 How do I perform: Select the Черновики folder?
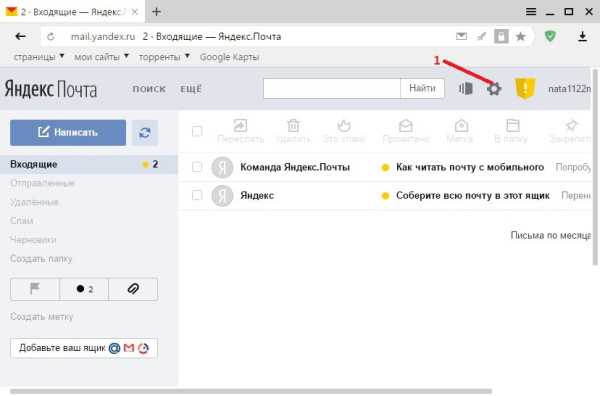click(33, 240)
